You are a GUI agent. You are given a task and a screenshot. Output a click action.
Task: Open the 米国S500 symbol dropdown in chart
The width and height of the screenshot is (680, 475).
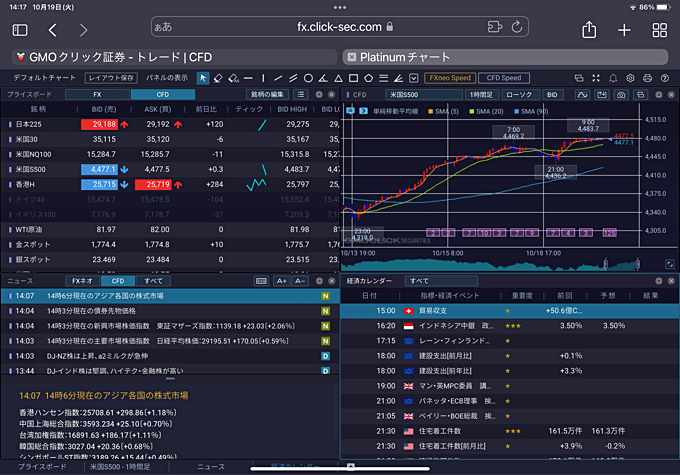[x=424, y=95]
